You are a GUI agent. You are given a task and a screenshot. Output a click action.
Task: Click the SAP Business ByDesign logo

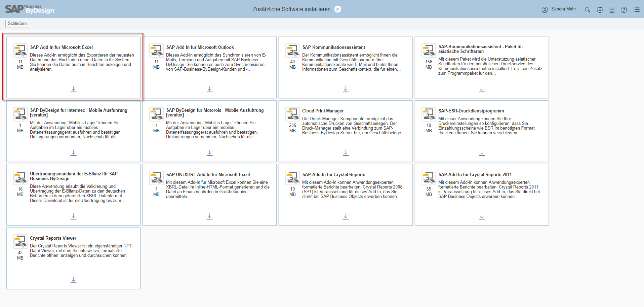(30, 9)
